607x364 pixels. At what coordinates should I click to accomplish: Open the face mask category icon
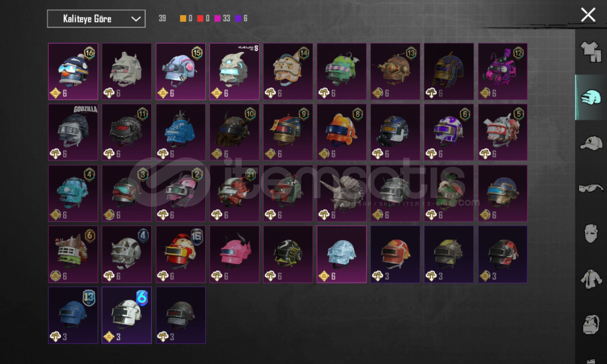[x=591, y=233]
